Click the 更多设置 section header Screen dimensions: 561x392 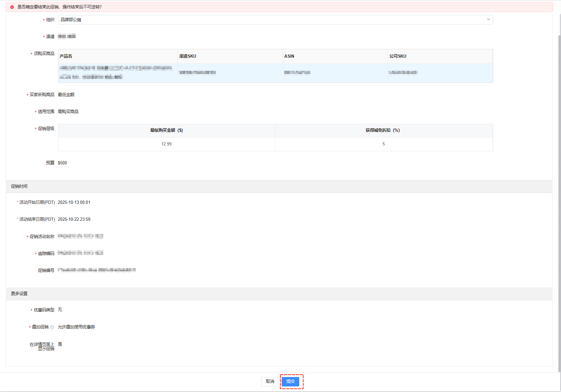[x=19, y=294]
